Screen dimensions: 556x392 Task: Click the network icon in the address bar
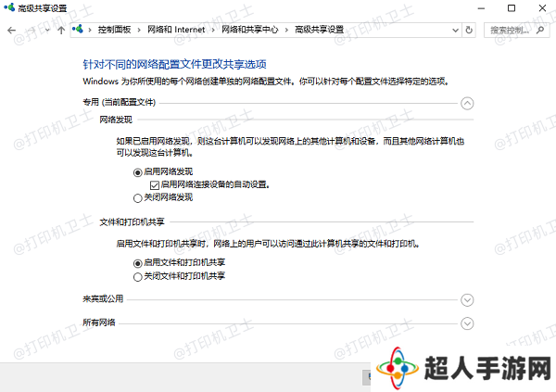pos(78,30)
